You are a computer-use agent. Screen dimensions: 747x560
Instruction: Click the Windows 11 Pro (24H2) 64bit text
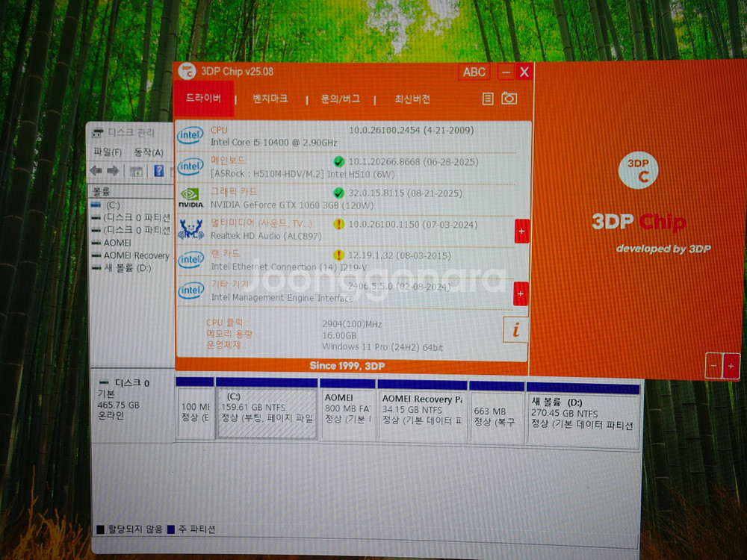coord(382,346)
